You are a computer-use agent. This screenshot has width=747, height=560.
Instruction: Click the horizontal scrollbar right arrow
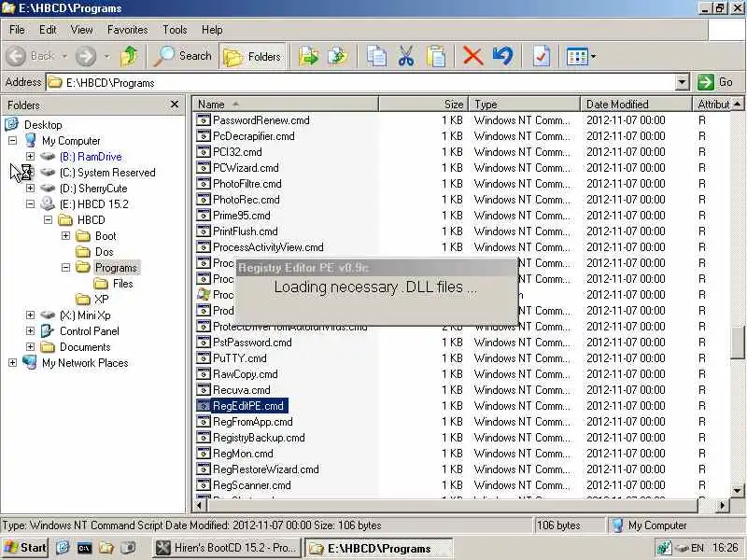tap(723, 505)
